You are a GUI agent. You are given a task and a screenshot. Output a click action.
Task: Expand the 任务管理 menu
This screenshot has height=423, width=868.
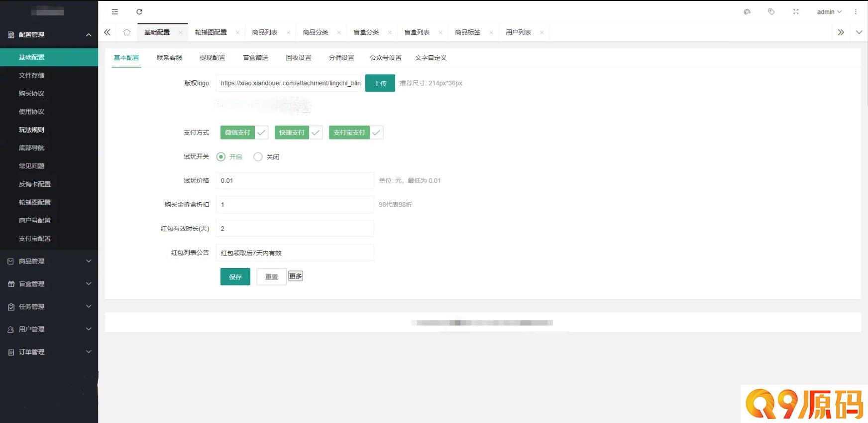pyautogui.click(x=49, y=306)
